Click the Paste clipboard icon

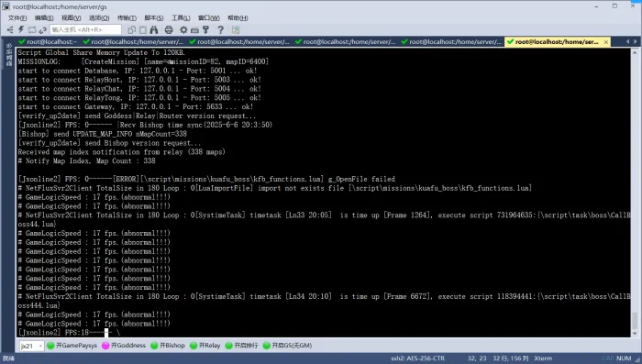pyautogui.click(x=143, y=30)
